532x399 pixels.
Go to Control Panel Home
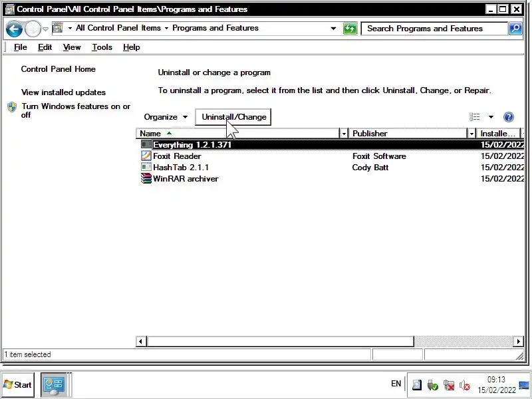(x=59, y=69)
